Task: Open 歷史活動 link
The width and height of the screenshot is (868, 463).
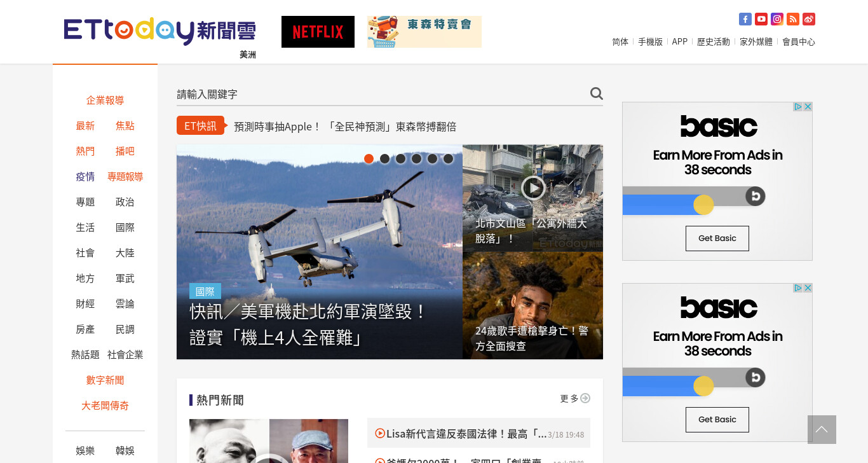Action: coord(714,42)
